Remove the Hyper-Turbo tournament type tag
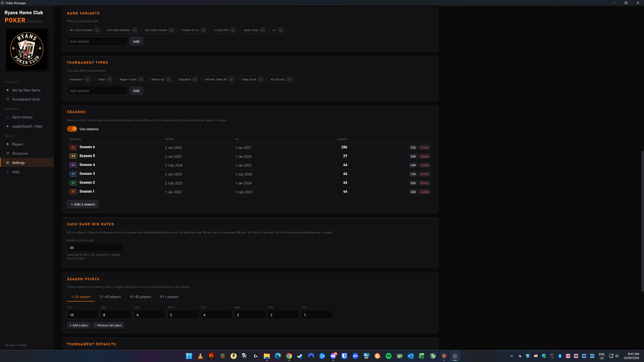Image resolution: width=644 pixels, height=362 pixels. click(141, 80)
